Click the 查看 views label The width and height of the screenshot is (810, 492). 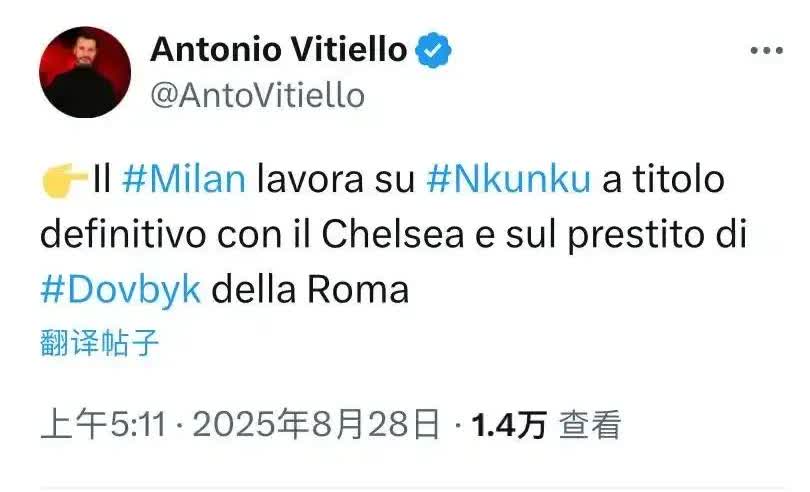click(590, 426)
